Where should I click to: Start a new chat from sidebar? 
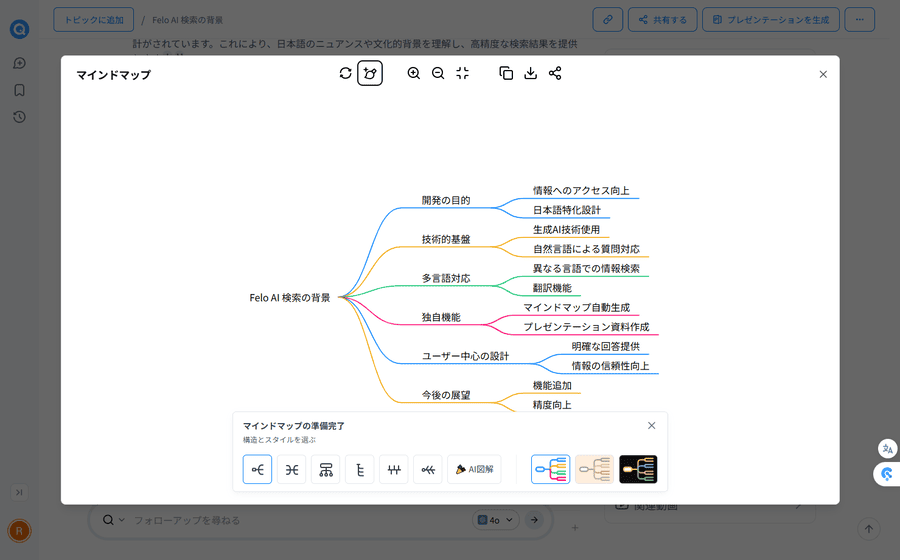pyautogui.click(x=20, y=63)
